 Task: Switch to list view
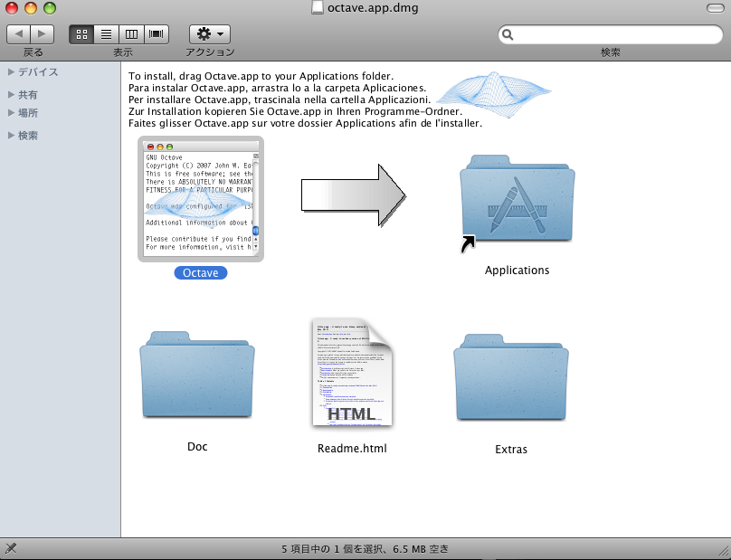point(106,34)
